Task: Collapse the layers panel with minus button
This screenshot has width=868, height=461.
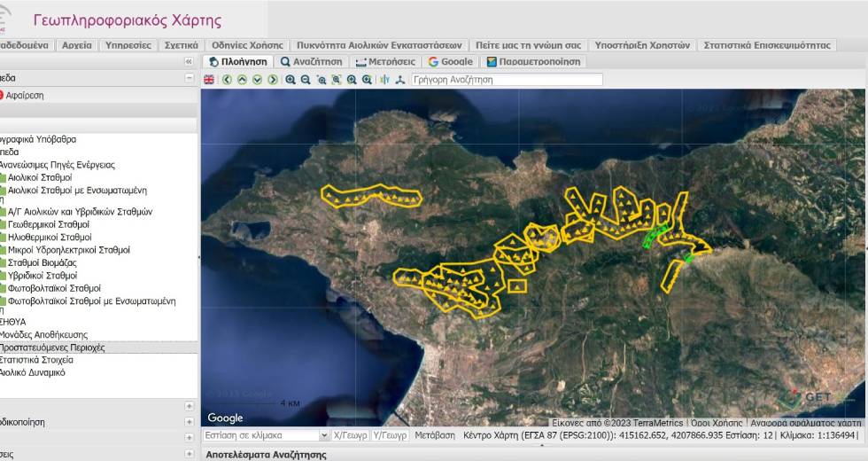Action: pos(189,78)
